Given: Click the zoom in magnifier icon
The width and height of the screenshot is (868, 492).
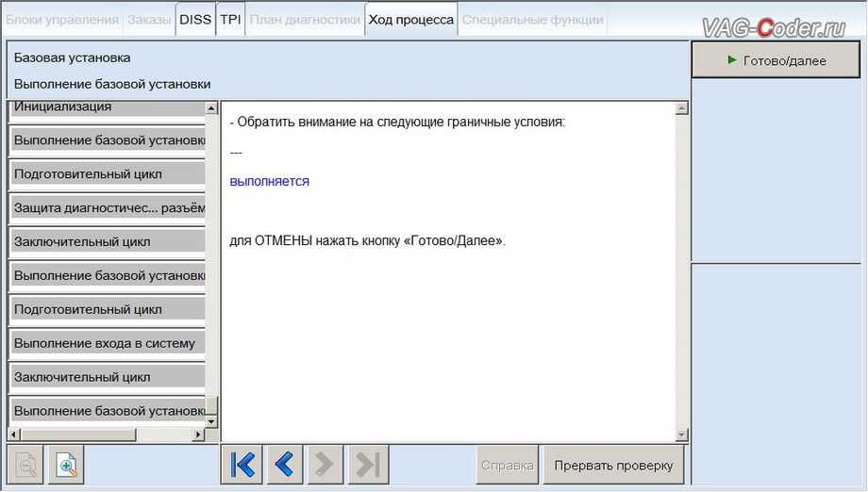Looking at the screenshot, I should point(67,465).
